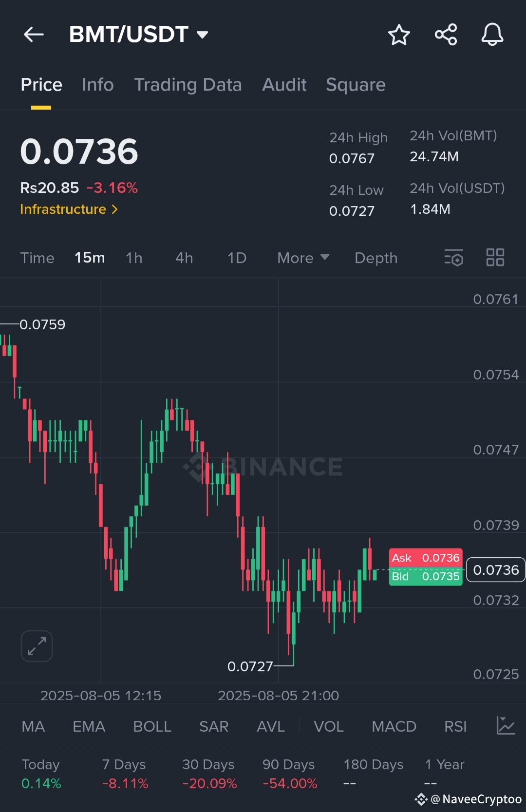Tap the price alert bell icon

click(492, 35)
